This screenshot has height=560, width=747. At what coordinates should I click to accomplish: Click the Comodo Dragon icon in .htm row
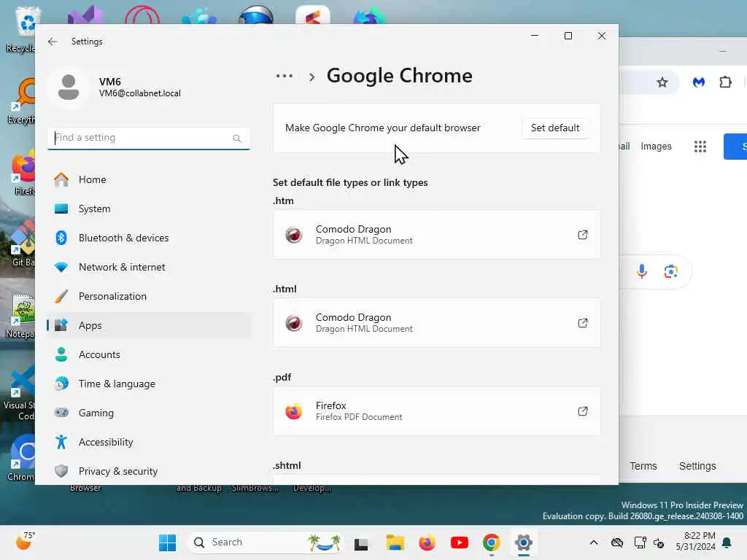pyautogui.click(x=294, y=235)
